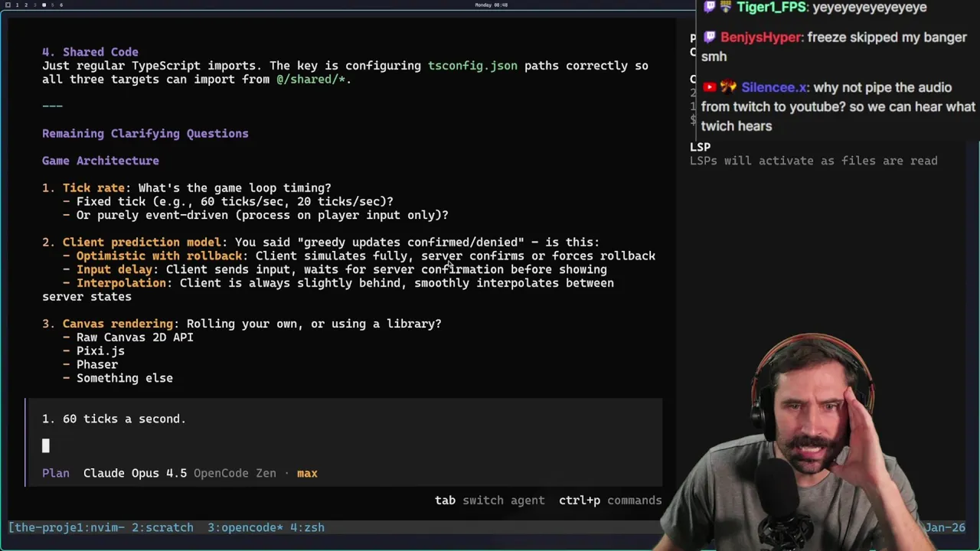Switch to tmux window 4:zsh
Screen dimensions: 980x551
point(307,527)
